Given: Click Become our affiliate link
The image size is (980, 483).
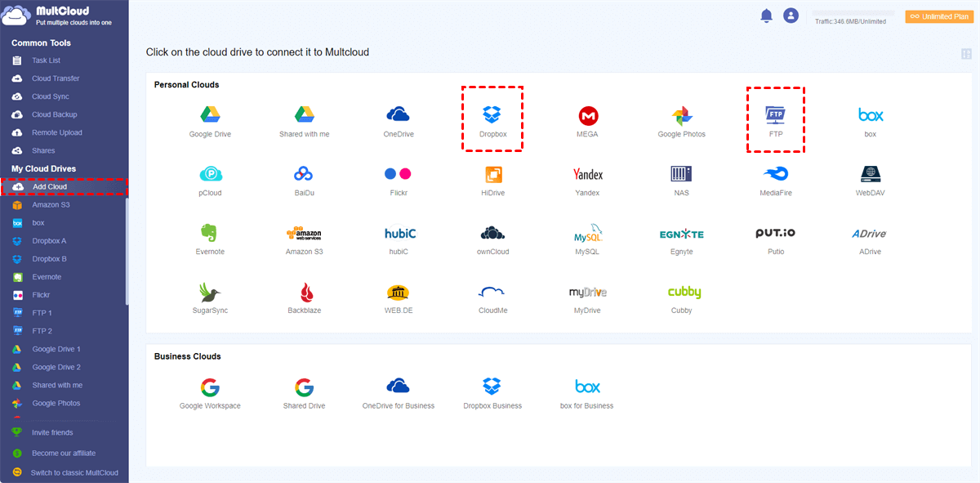Looking at the screenshot, I should coord(64,453).
